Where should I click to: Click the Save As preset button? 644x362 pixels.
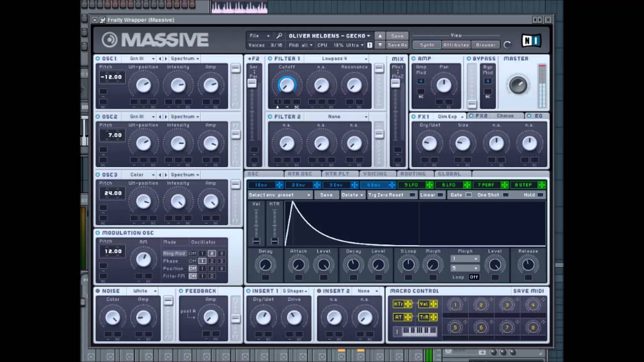click(397, 45)
